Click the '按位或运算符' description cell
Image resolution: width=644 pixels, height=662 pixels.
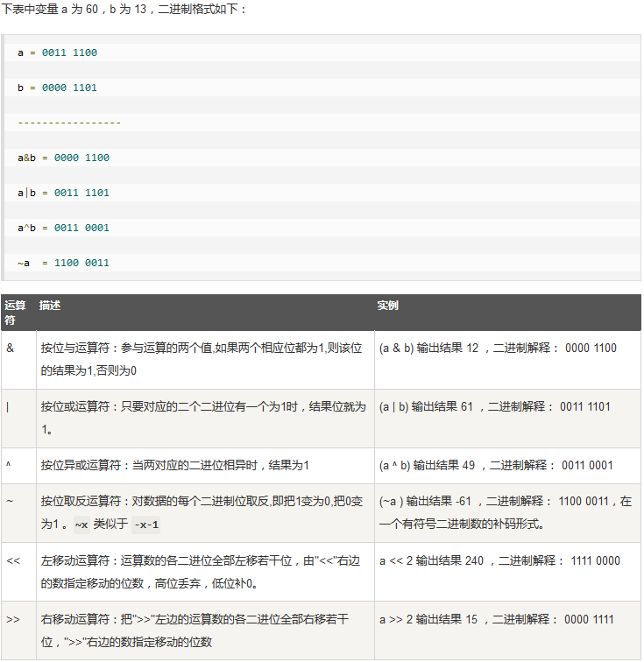(x=205, y=419)
